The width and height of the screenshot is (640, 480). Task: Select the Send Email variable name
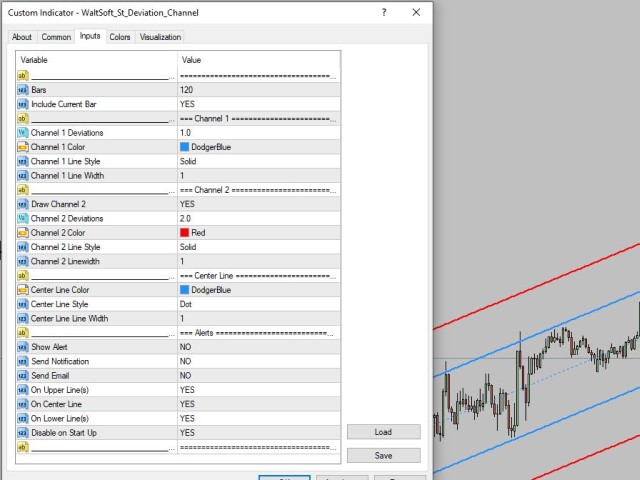(x=50, y=376)
